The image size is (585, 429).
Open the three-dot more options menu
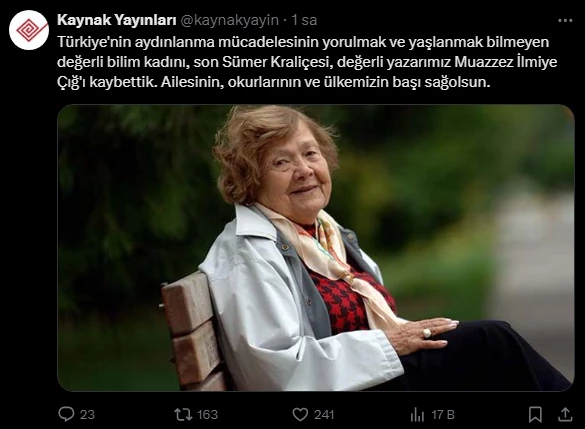click(x=565, y=21)
